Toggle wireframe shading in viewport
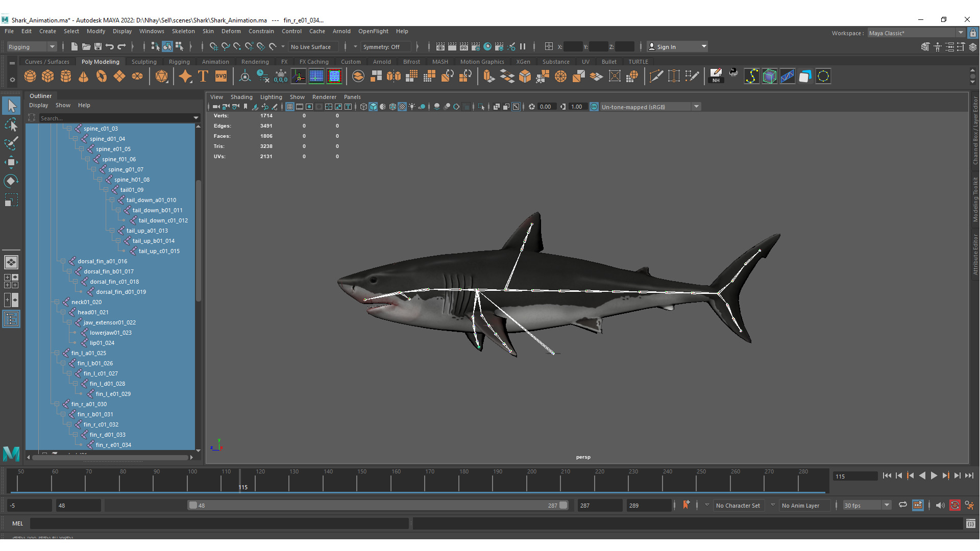This screenshot has height=551, width=980. [x=363, y=107]
